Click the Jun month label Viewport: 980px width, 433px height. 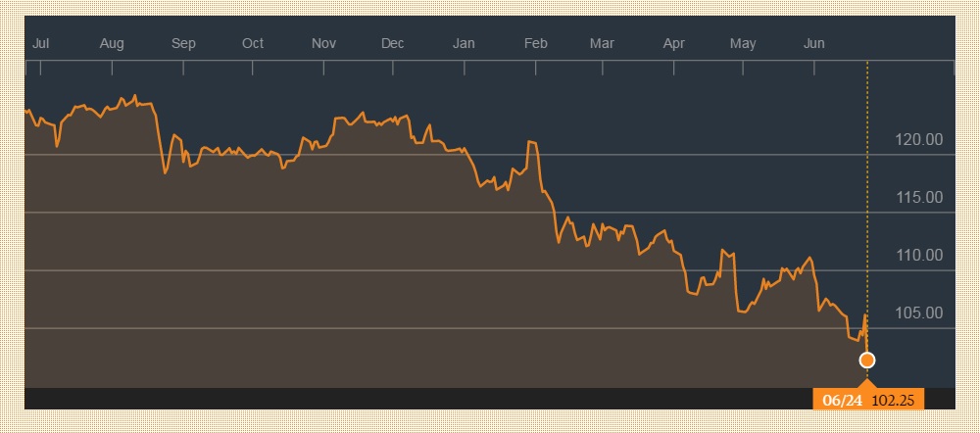coord(814,43)
